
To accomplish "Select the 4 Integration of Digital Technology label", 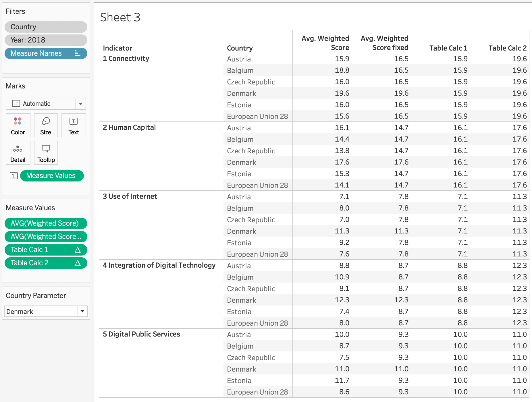I will point(159,265).
